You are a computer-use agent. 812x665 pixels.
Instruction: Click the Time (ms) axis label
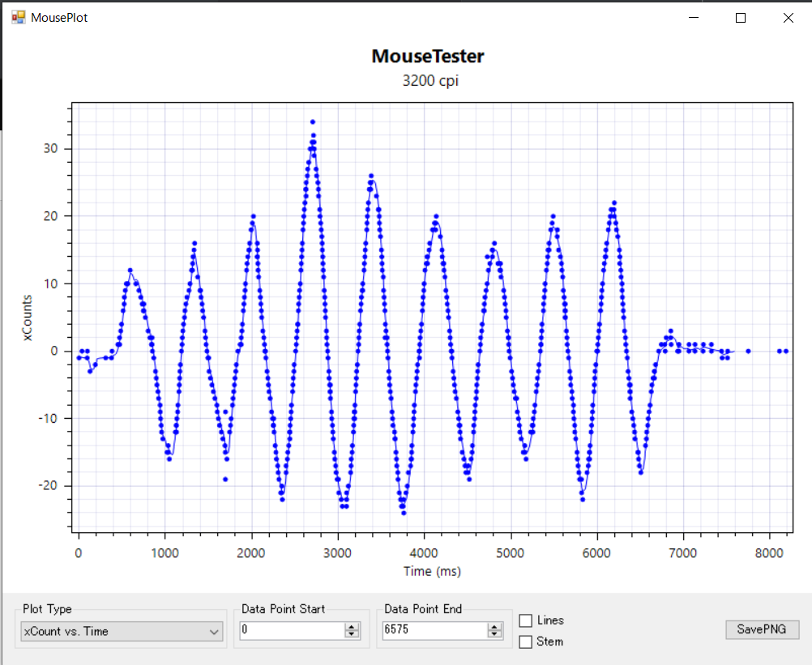click(x=432, y=571)
